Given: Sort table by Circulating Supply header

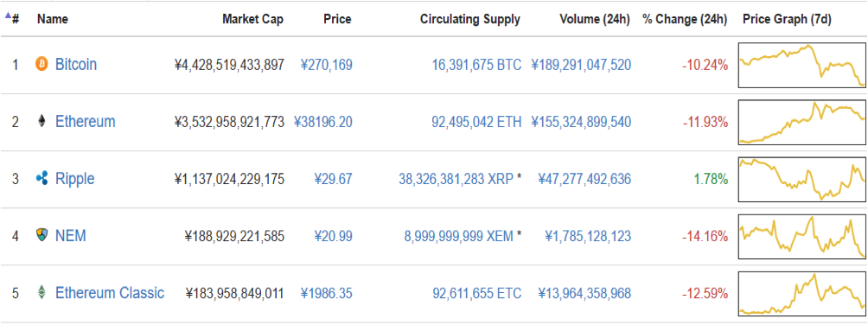Looking at the screenshot, I should pos(470,19).
